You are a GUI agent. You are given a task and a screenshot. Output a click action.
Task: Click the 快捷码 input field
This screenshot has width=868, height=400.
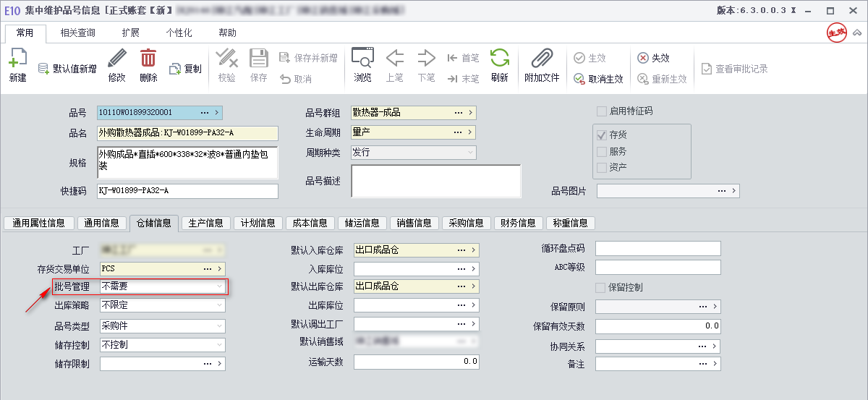187,191
